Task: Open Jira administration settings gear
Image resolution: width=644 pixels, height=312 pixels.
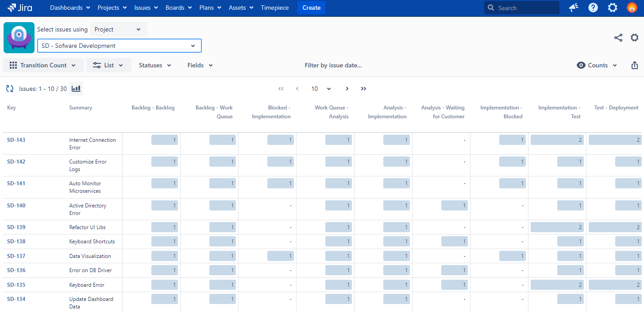Action: click(613, 8)
